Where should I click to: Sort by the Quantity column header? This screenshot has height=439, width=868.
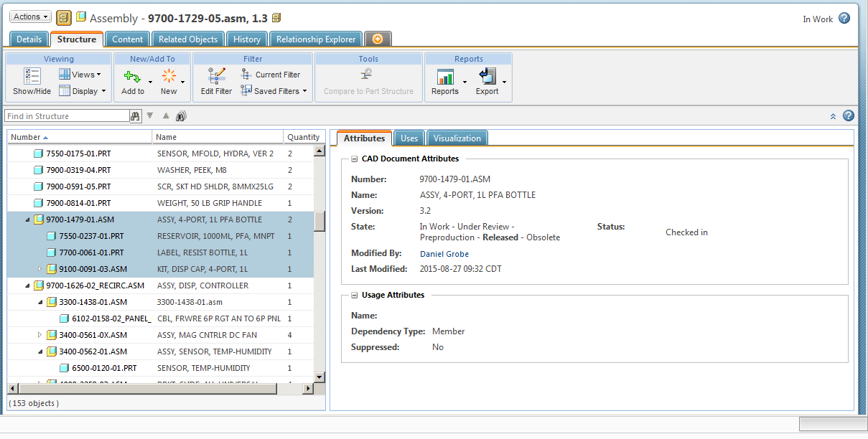(x=303, y=137)
